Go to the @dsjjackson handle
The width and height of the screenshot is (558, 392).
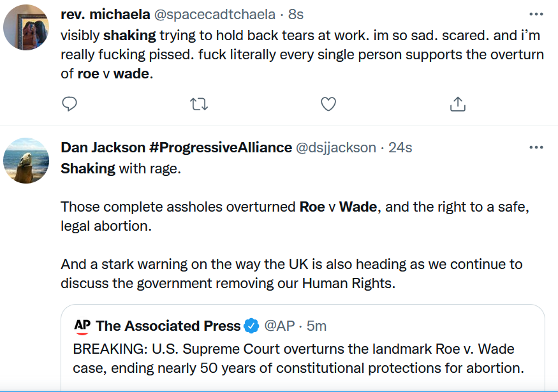[336, 148]
